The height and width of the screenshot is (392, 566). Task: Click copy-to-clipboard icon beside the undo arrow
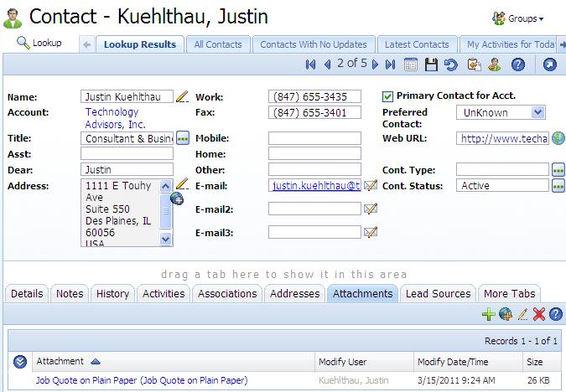[474, 64]
